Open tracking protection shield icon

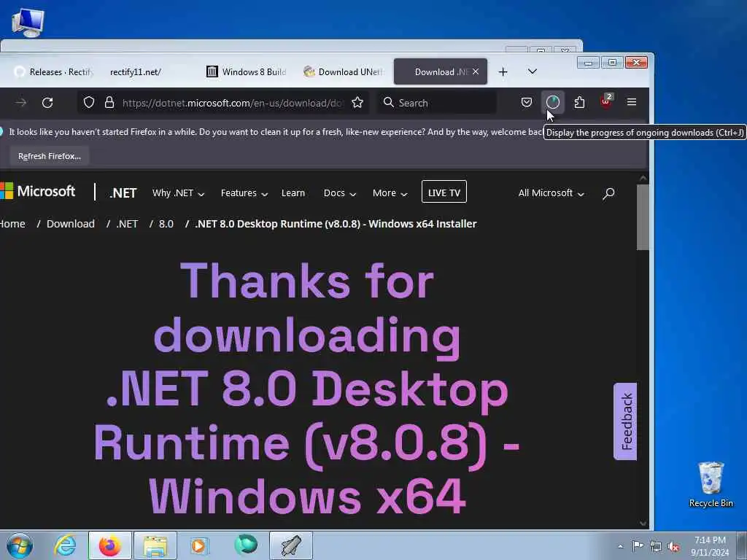point(88,102)
